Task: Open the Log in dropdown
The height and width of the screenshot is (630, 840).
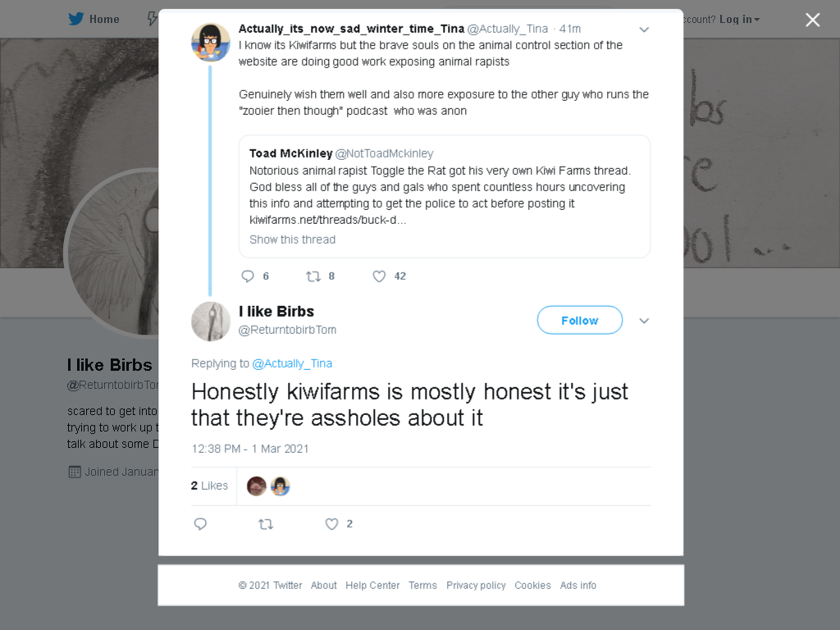Action: 739,20
